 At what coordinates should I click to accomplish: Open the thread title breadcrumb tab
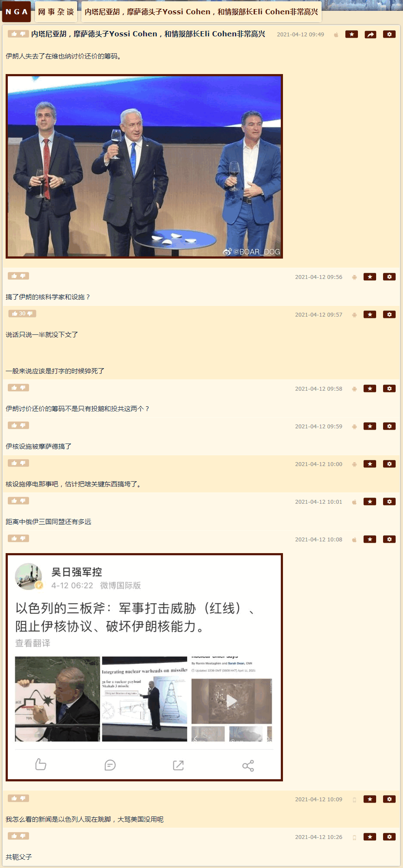(x=201, y=12)
